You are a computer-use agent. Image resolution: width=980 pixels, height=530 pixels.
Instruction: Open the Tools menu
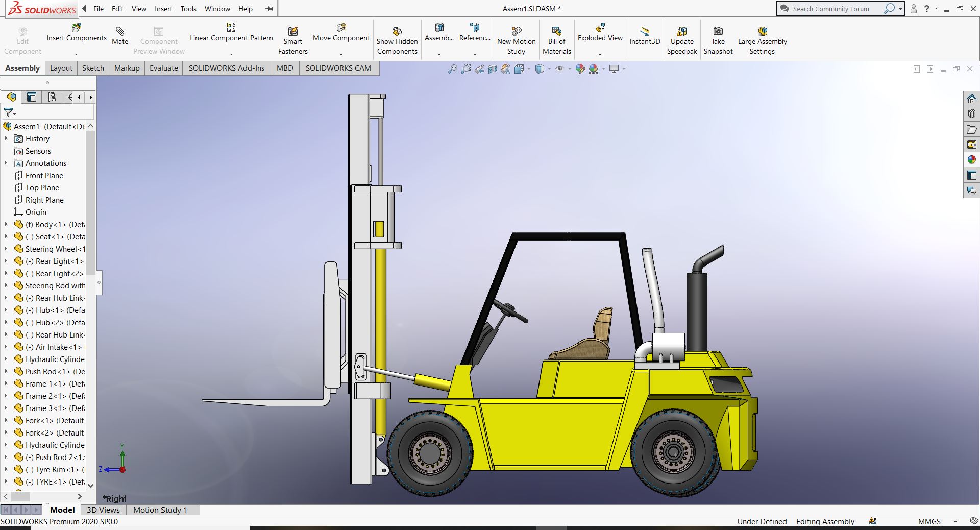(x=188, y=9)
